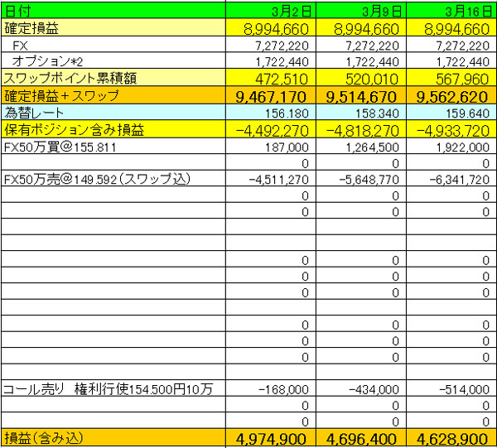Click the 確定損益 row label

click(31, 28)
